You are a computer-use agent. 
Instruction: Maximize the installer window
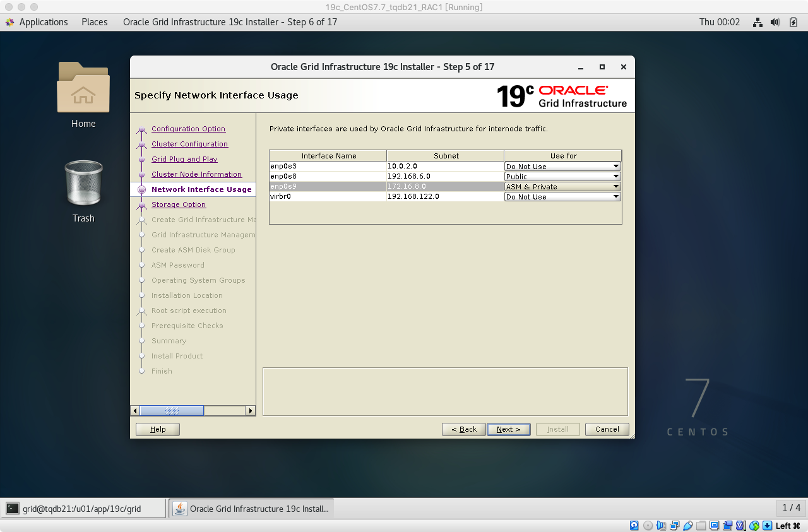602,67
